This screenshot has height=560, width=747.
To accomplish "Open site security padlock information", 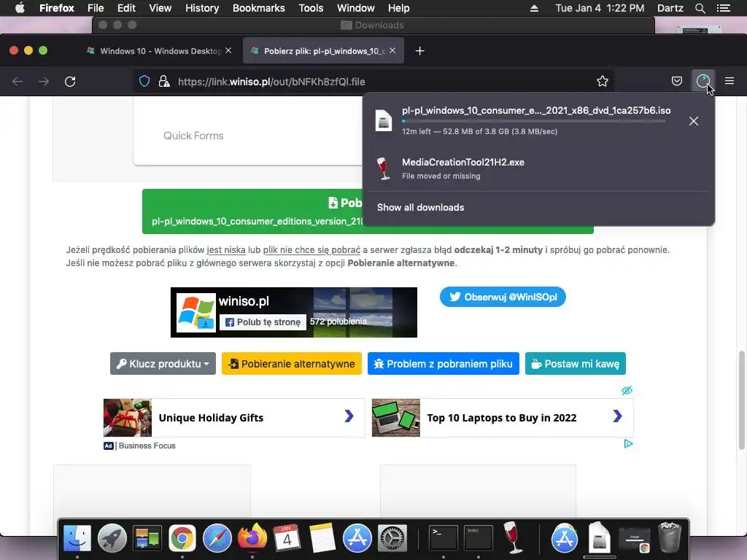I will (164, 82).
